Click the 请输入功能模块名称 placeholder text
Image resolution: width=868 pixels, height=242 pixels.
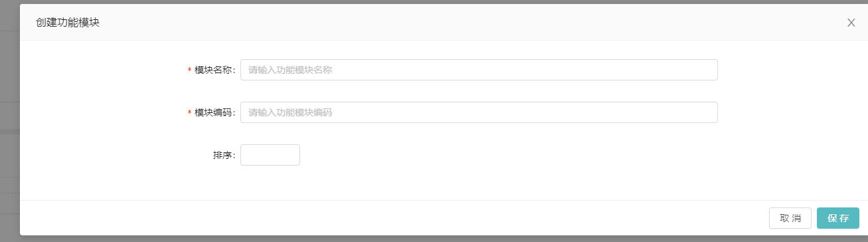click(x=290, y=70)
